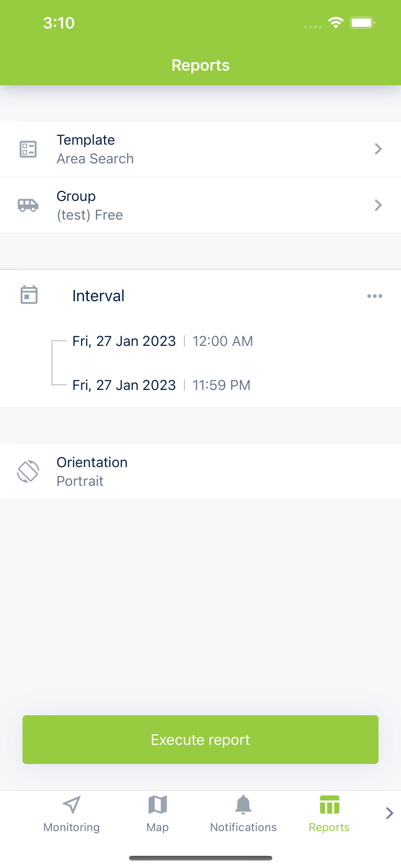This screenshot has width=401, height=868.
Task: Select the Area Search template value
Action: [95, 159]
